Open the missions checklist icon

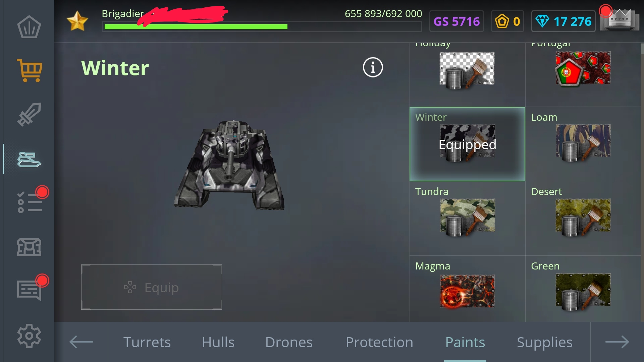click(x=29, y=202)
